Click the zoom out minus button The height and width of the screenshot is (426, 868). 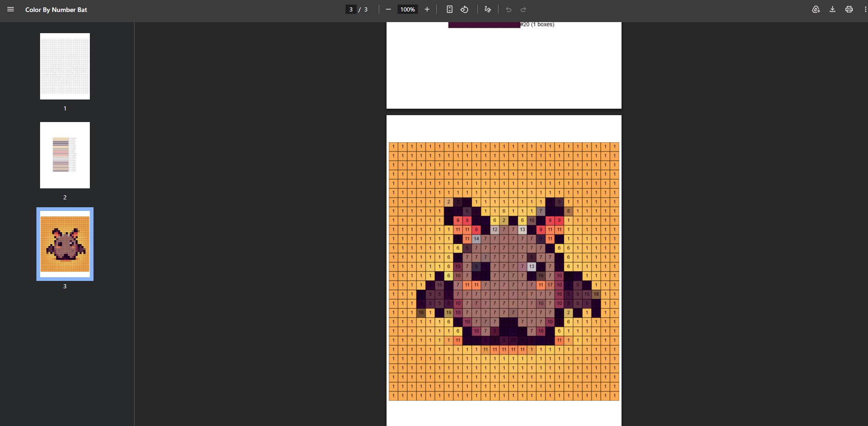(388, 9)
